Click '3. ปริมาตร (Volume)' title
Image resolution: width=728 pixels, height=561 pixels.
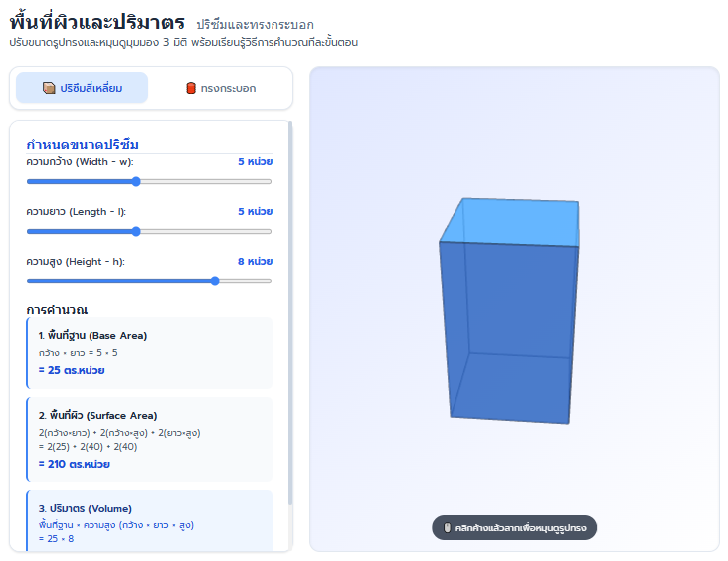click(85, 508)
